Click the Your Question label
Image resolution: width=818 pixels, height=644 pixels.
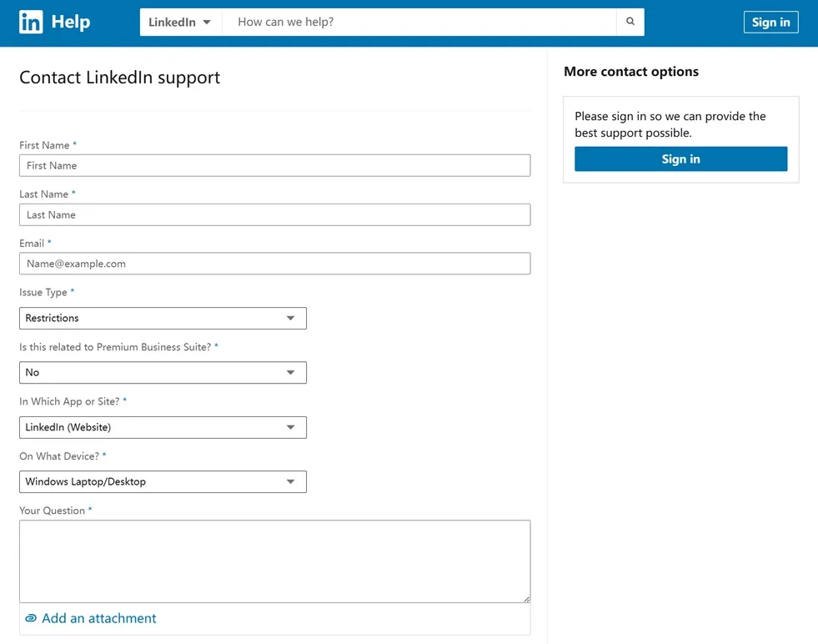53,511
